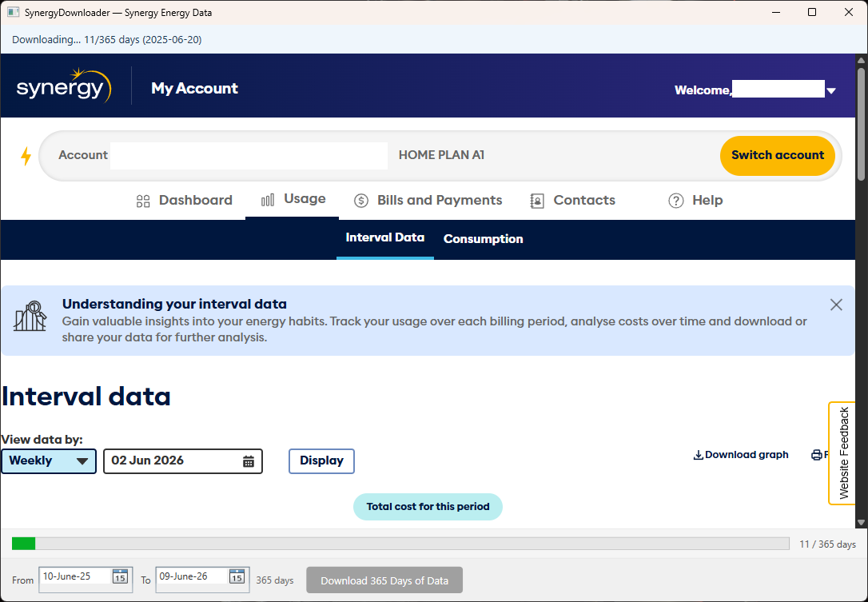Click the 11 / 365 days progress label

[x=827, y=544]
